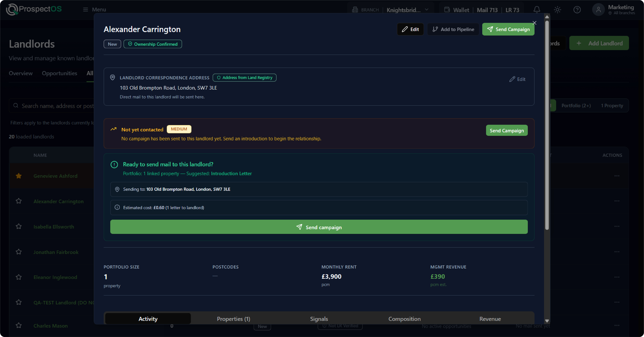Screen dimensions: 644x337
Task: Click the pin icon beside Sending to address
Action: pyautogui.click(x=117, y=189)
